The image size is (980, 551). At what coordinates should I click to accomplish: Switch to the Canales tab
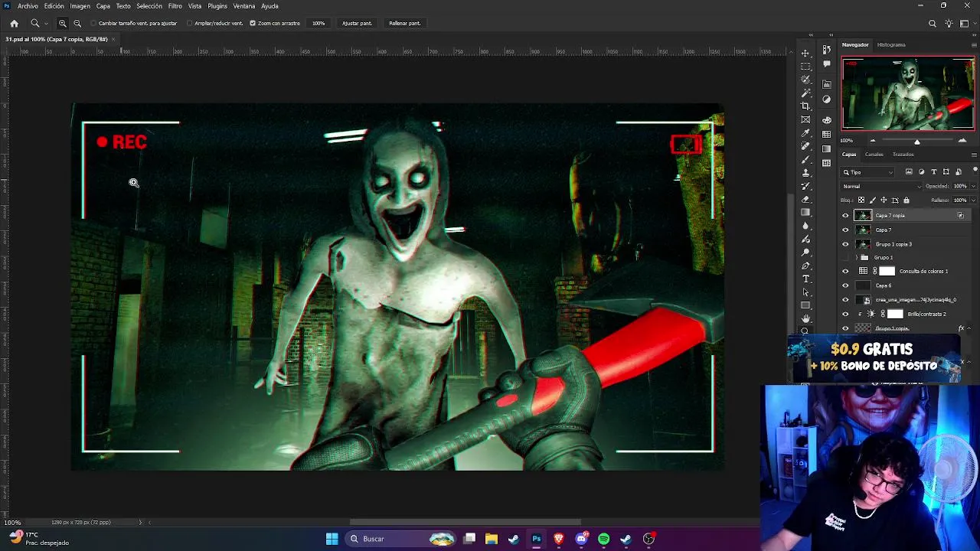(874, 155)
